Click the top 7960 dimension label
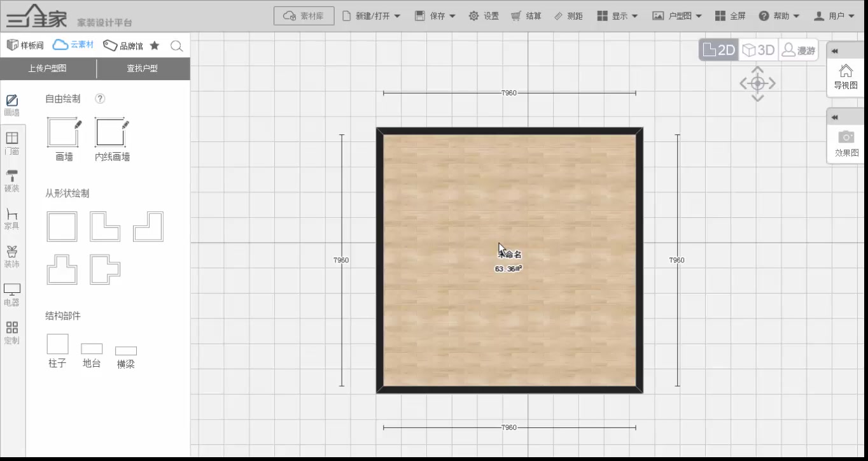868x461 pixels. (509, 93)
